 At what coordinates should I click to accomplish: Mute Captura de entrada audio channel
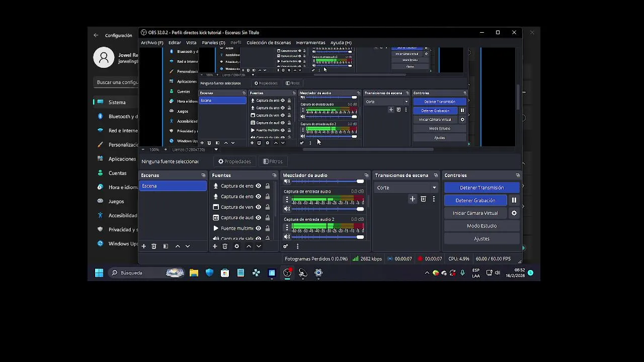click(287, 209)
